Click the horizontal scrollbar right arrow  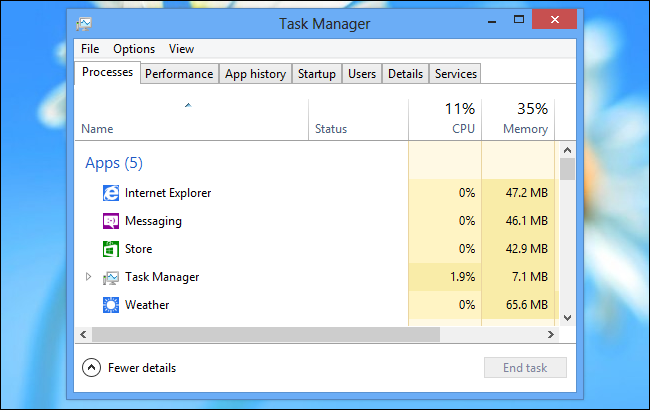click(x=551, y=335)
